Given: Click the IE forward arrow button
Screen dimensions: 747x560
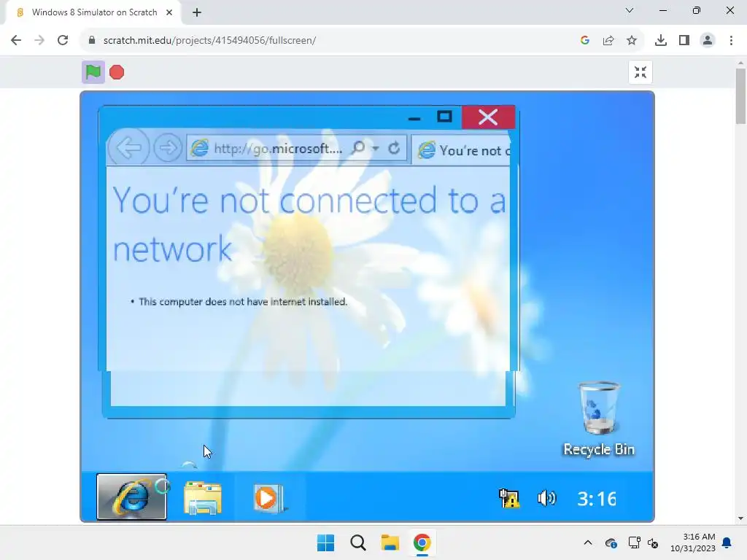Looking at the screenshot, I should tap(168, 148).
